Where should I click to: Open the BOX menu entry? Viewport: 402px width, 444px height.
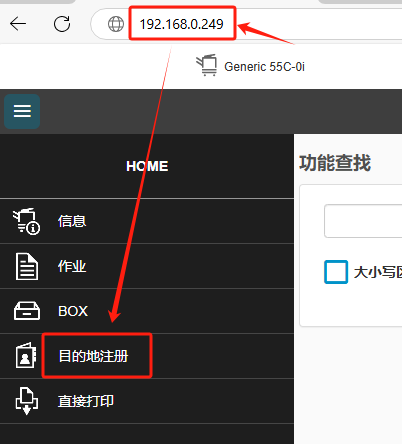(147, 311)
